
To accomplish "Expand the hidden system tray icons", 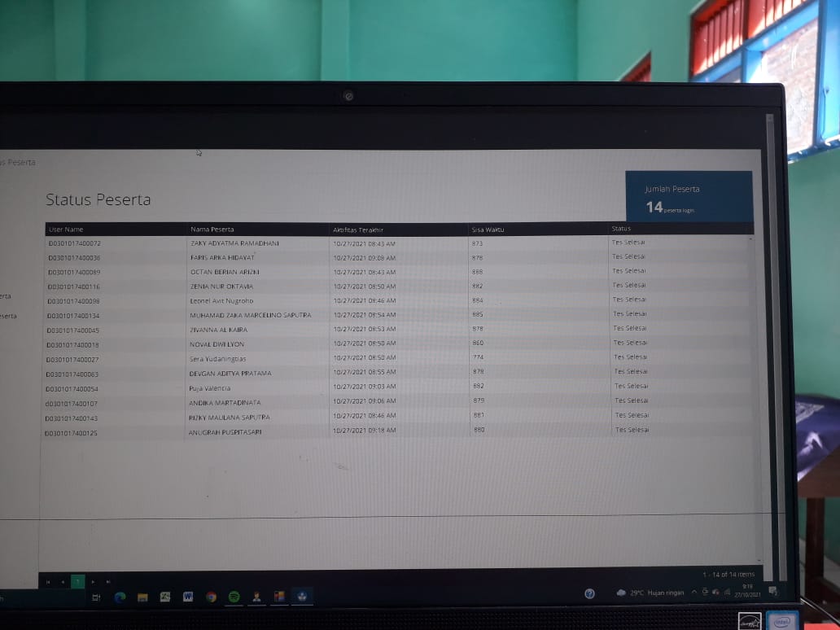I will 694,592.
